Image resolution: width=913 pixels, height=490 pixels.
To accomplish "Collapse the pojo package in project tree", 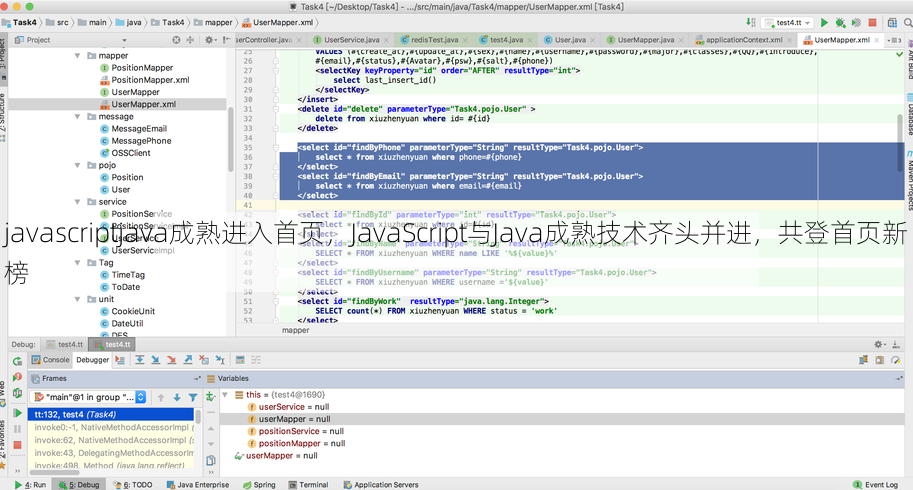I will click(77, 165).
